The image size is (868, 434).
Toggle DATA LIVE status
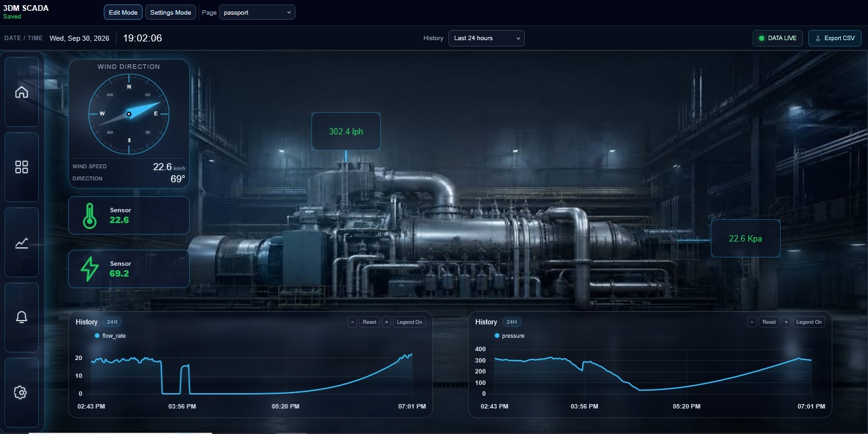click(x=778, y=38)
